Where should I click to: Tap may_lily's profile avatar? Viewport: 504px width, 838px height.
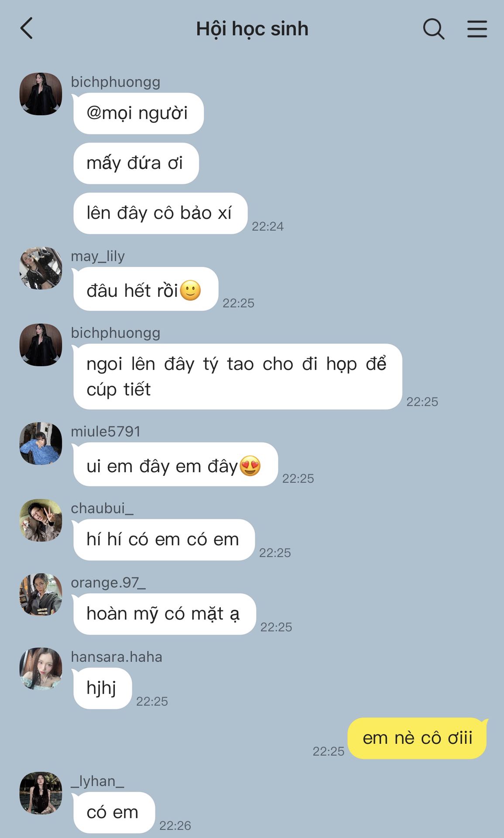tap(41, 268)
